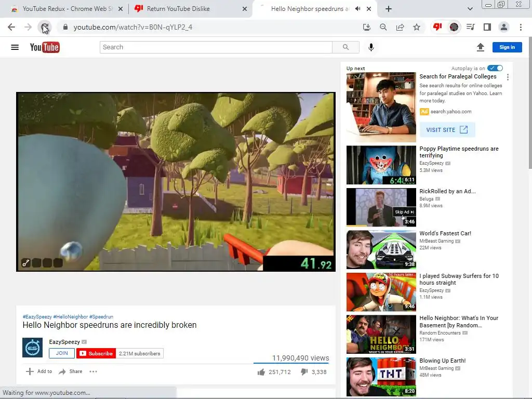
Task: Bookmark this page with the star icon
Action: 417,27
